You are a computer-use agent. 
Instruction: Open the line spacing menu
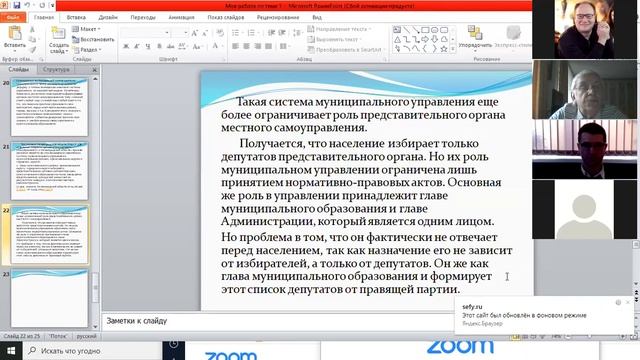click(298, 33)
